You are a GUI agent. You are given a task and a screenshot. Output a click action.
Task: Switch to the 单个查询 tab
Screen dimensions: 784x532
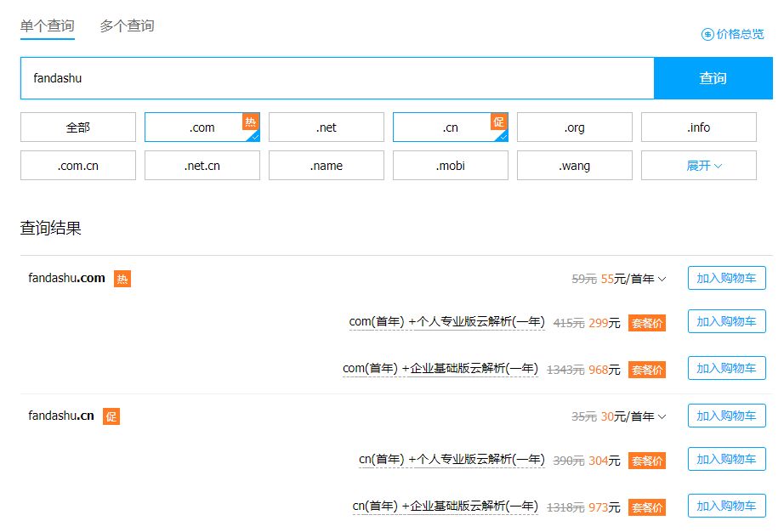[47, 25]
